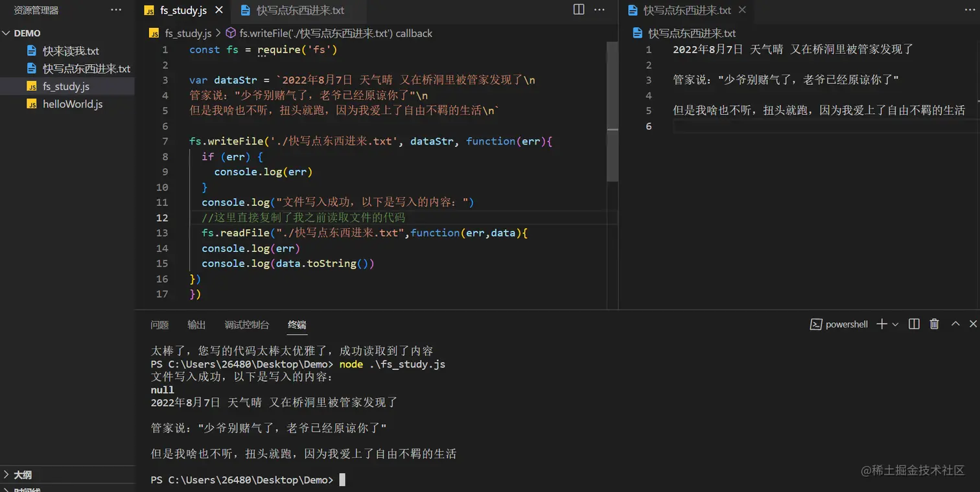The height and width of the screenshot is (492, 980).
Task: Click line number 7 in fs_study.js editor
Action: [x=165, y=141]
